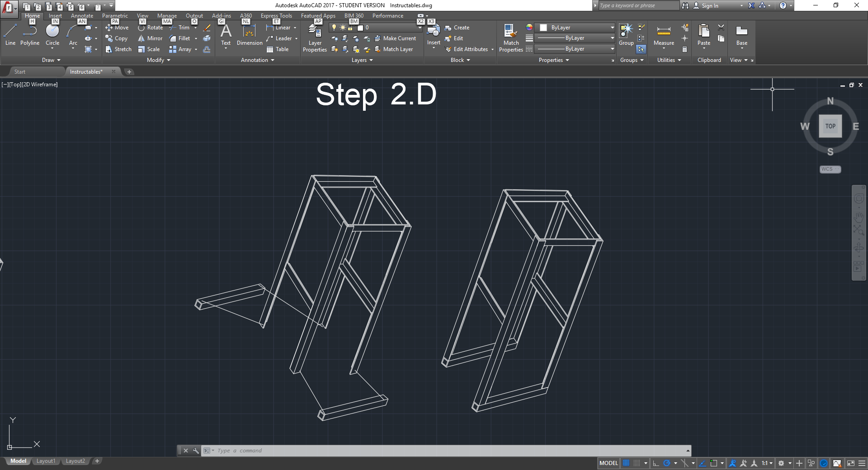
Task: Click the Clean Screen icon in status bar
Action: coord(850,463)
